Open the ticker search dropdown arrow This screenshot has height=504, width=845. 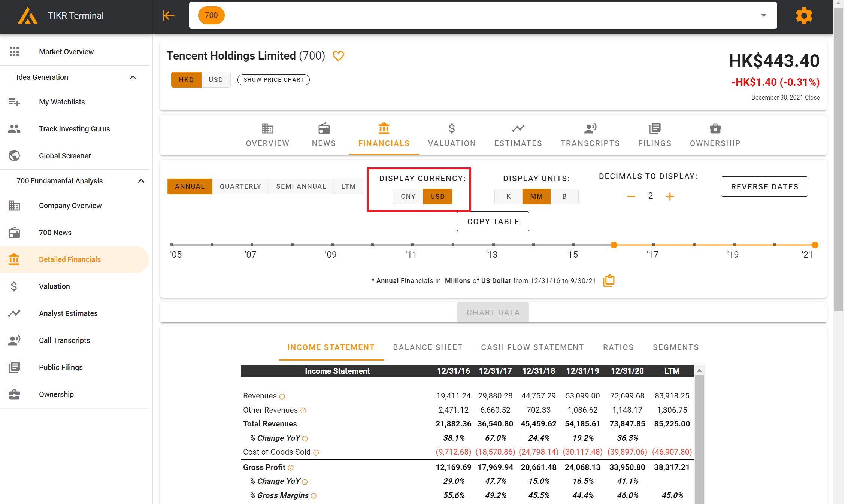[x=763, y=15]
